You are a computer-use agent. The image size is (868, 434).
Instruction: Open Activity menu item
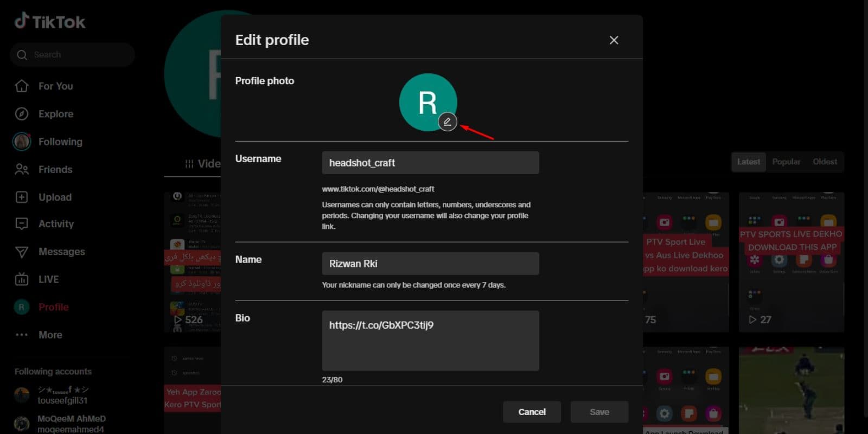[56, 224]
